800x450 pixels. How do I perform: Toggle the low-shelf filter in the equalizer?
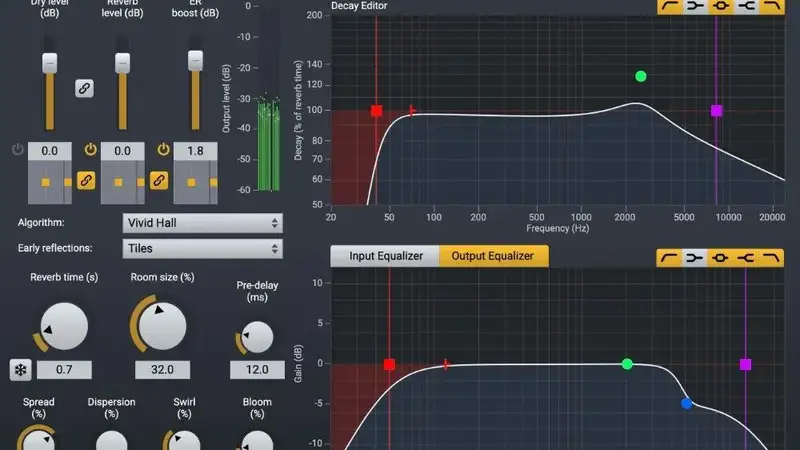coord(694,258)
